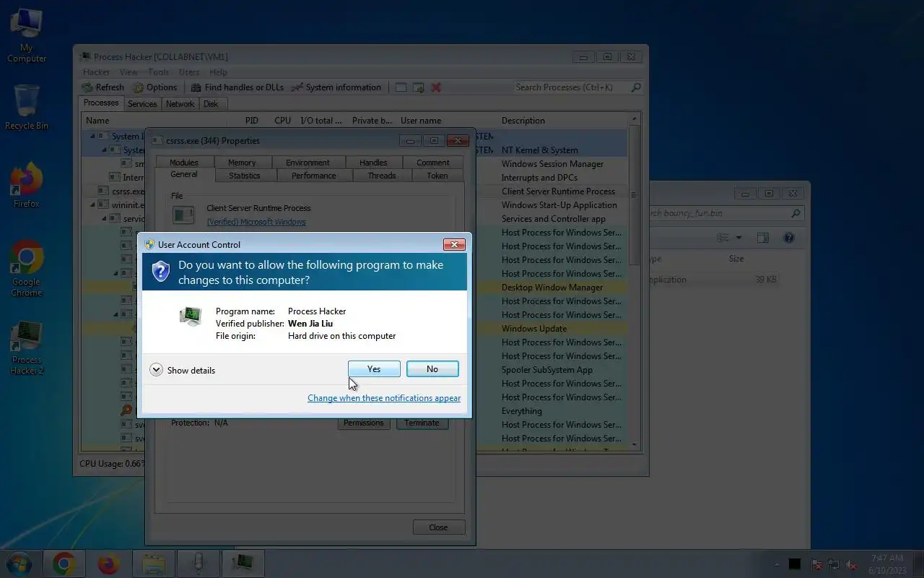Open the view options dropdown arrow in Explorer
The image size is (924, 578).
click(738, 238)
